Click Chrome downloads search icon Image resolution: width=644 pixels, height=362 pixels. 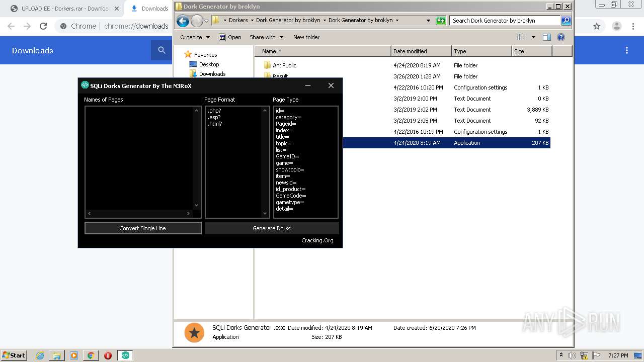coord(162,50)
